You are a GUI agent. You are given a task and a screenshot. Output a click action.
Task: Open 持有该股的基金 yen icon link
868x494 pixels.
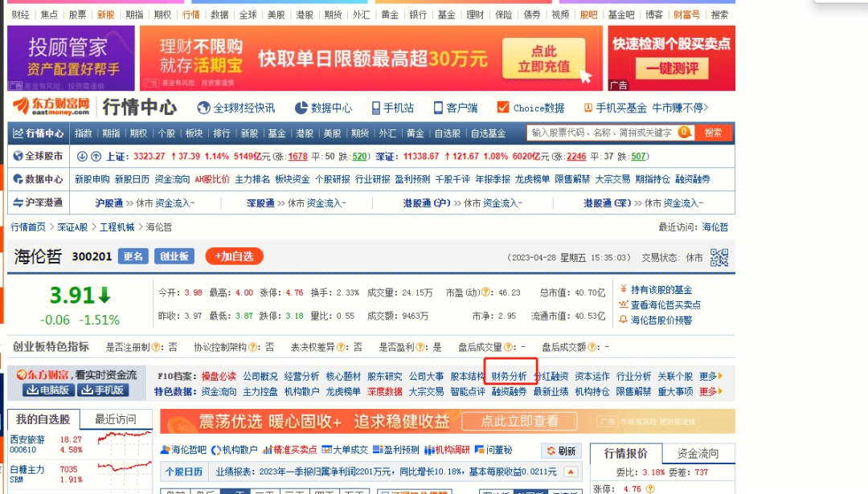(624, 289)
